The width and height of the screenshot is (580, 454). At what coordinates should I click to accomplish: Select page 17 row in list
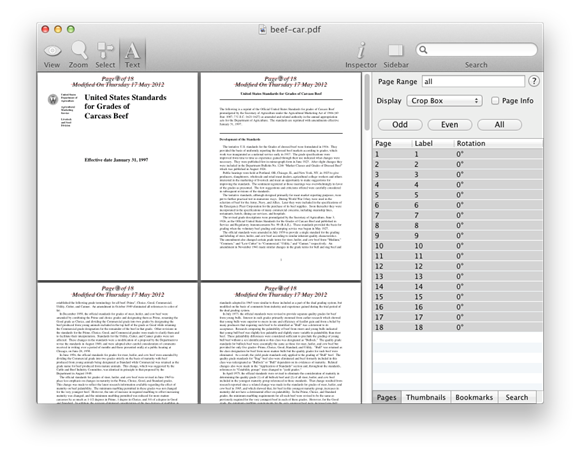[458, 317]
